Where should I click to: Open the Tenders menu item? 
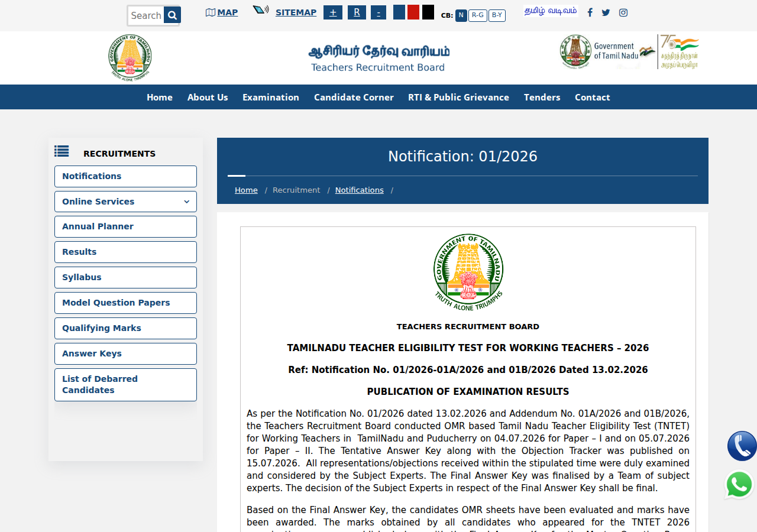(542, 97)
